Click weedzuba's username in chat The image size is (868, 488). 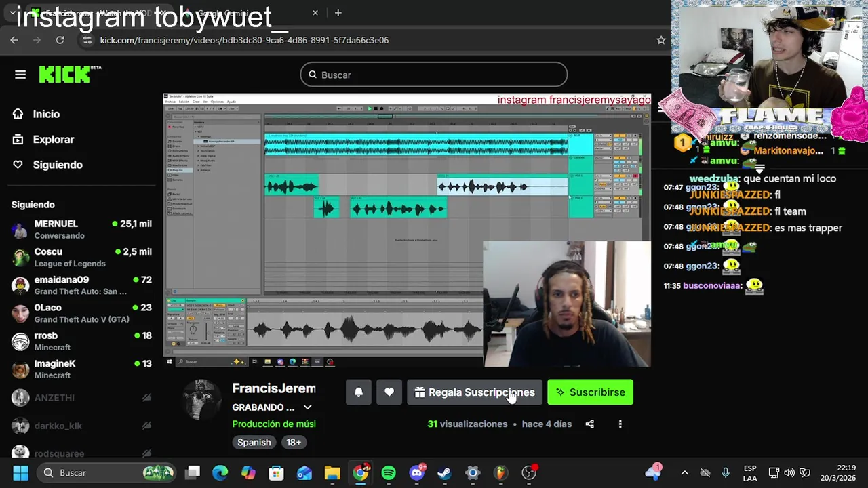(713, 178)
